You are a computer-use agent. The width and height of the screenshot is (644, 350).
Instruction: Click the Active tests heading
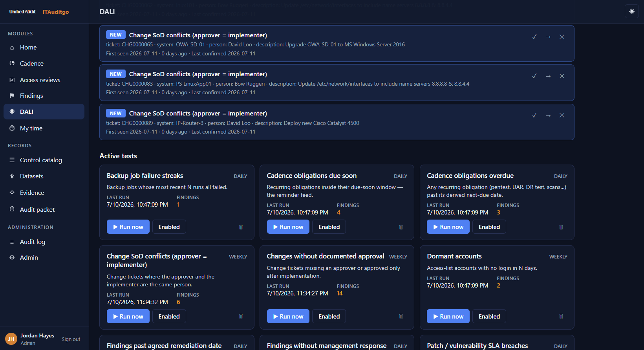tap(118, 156)
